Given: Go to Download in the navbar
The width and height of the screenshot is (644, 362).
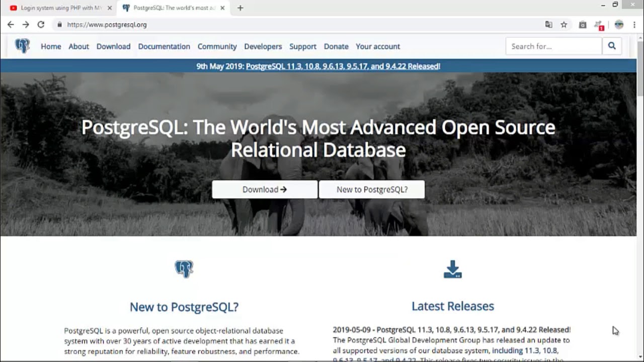Looking at the screenshot, I should (113, 46).
